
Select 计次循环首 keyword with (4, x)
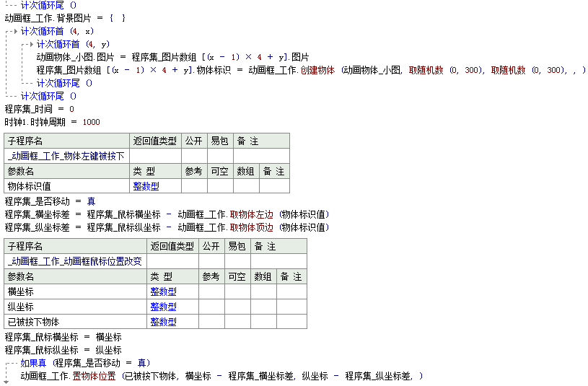(x=43, y=31)
